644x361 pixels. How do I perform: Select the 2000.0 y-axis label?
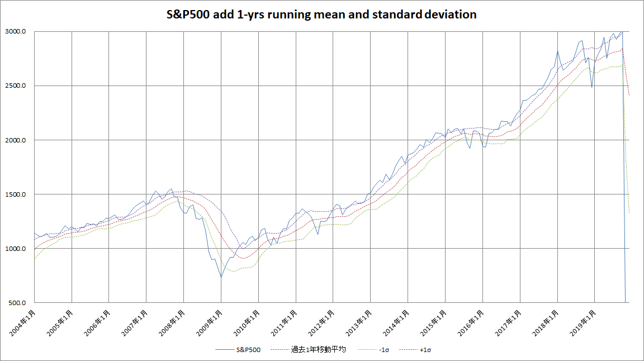16,140
